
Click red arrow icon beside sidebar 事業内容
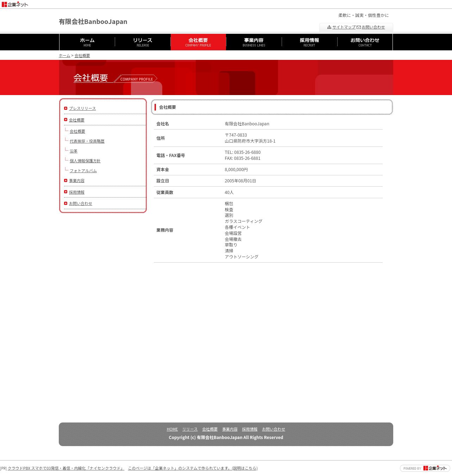click(x=66, y=180)
